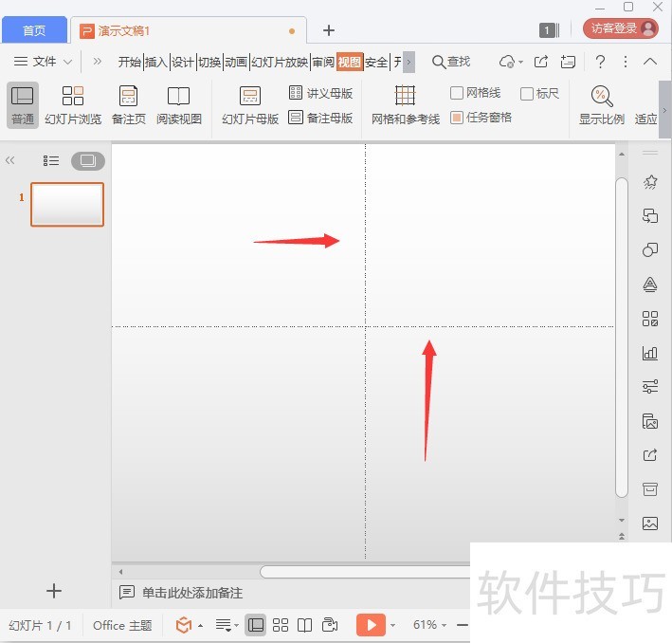The height and width of the screenshot is (643, 672).
Task: Open the shapes icon in right sidebar
Action: [x=649, y=249]
